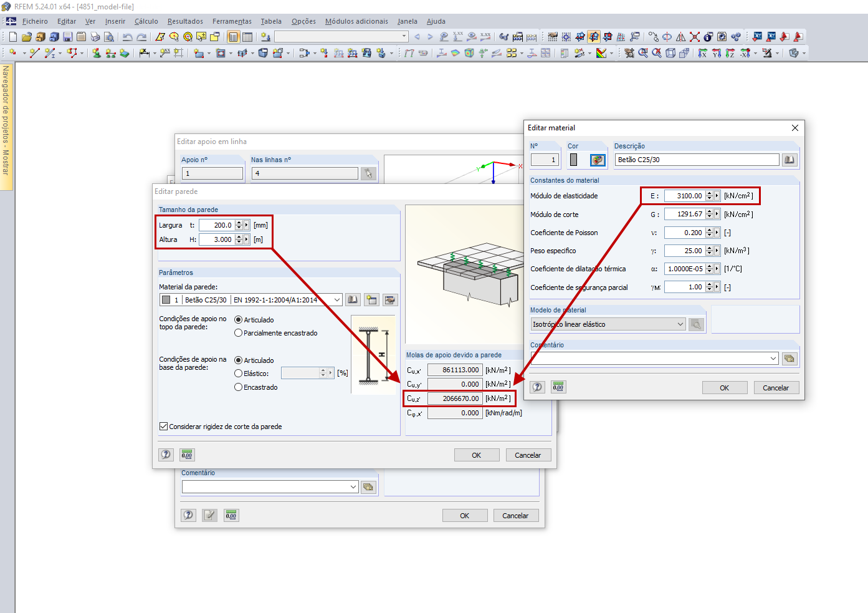Toggle the project navigator panel icon
Viewport: 868px width, 613px height.
pyautogui.click(x=233, y=37)
